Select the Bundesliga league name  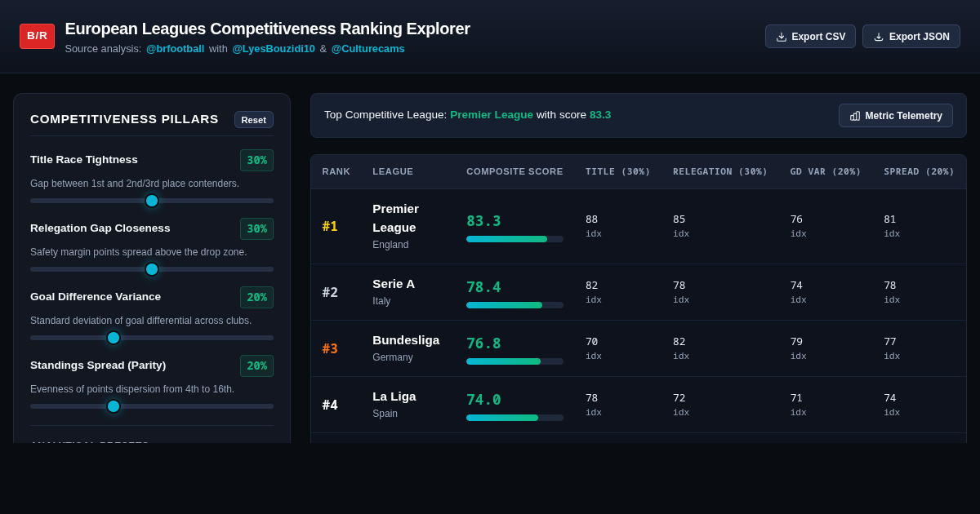406,340
